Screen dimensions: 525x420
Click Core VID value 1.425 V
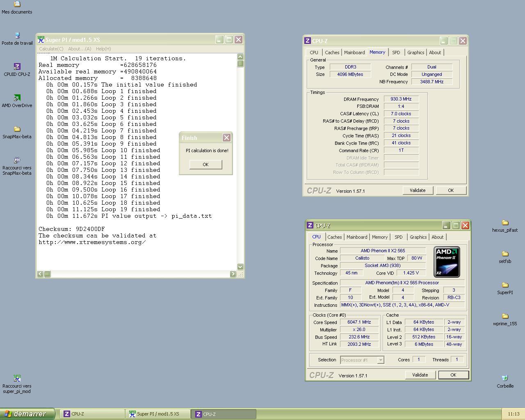[411, 273]
